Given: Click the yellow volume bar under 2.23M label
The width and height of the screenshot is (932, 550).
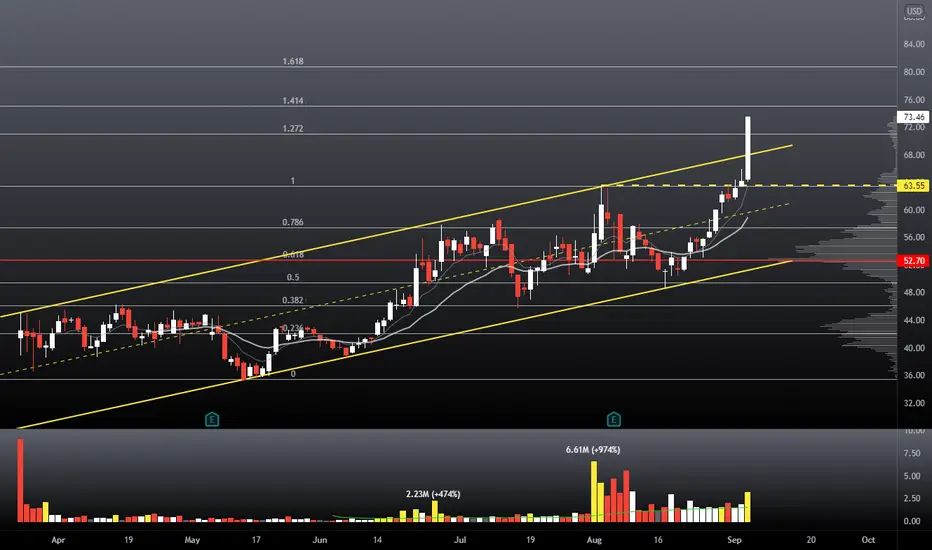Looking at the screenshot, I should coord(434,511).
